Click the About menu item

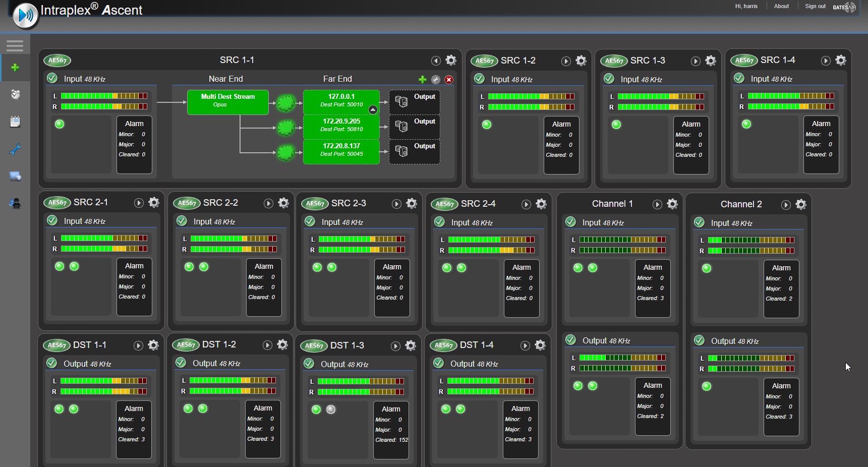click(781, 6)
